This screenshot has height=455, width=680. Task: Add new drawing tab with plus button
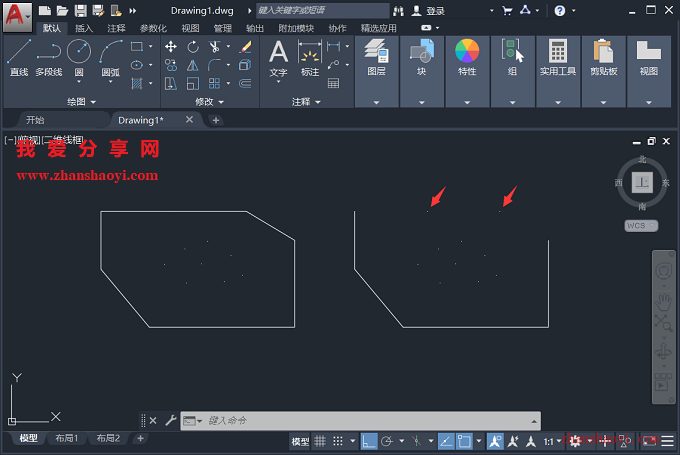[x=216, y=120]
